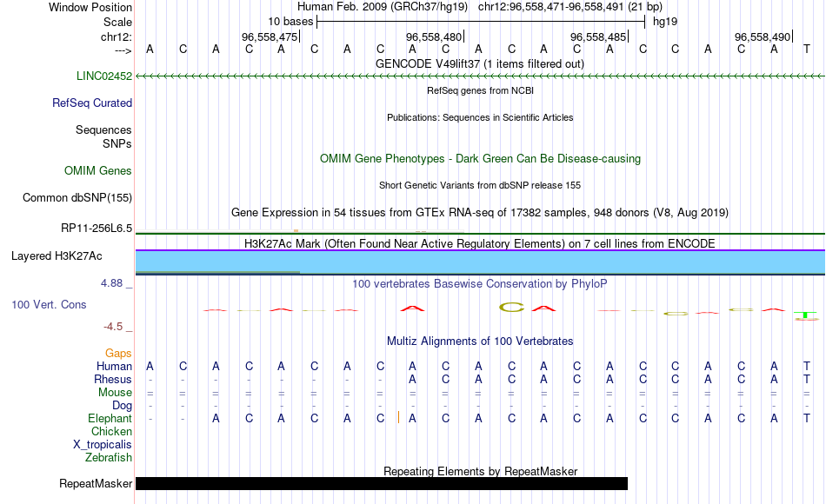Click the 100 Vert. Cons label
This screenshot has height=504, width=826.
[49, 304]
